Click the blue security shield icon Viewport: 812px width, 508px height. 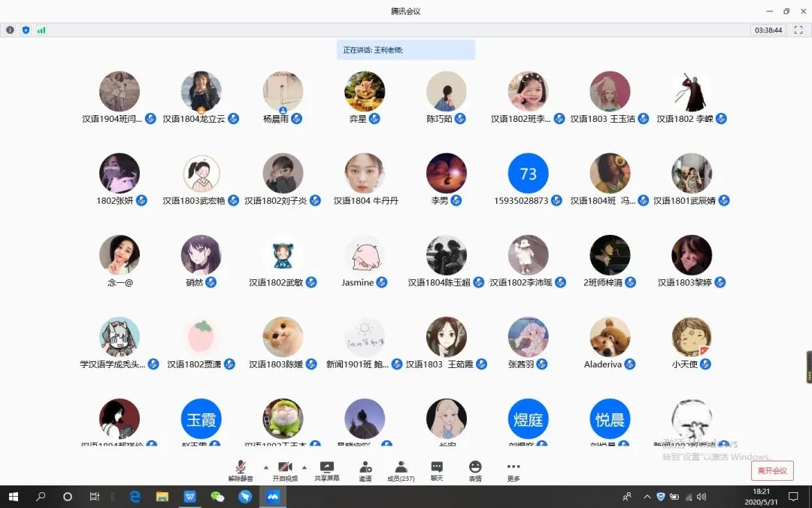26,30
